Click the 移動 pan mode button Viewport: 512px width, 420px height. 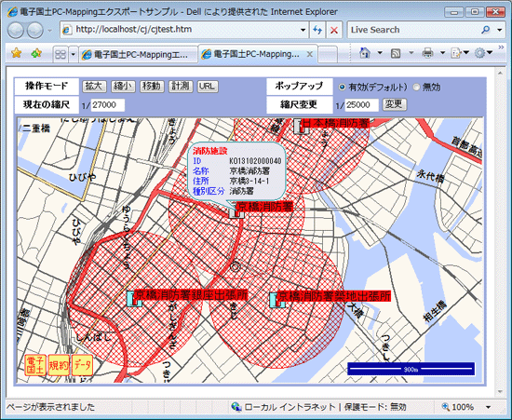[152, 87]
